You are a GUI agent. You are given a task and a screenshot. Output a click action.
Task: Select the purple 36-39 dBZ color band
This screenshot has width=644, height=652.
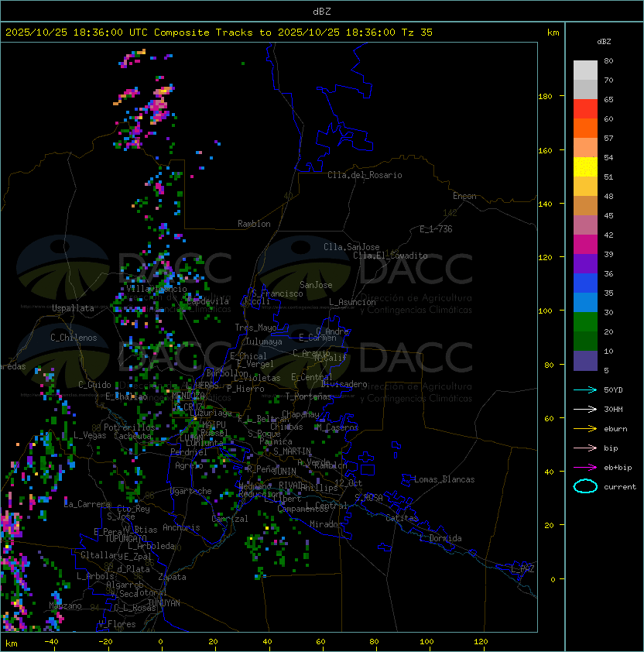(585, 263)
